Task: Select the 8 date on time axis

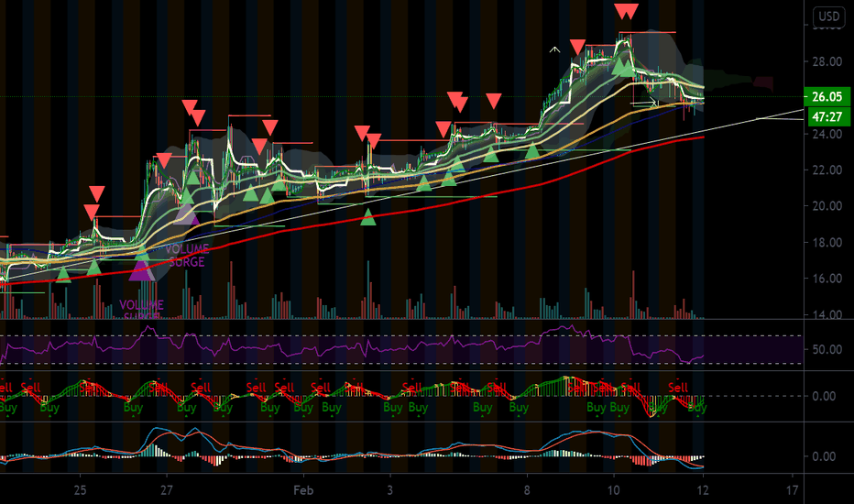Action: (x=527, y=490)
